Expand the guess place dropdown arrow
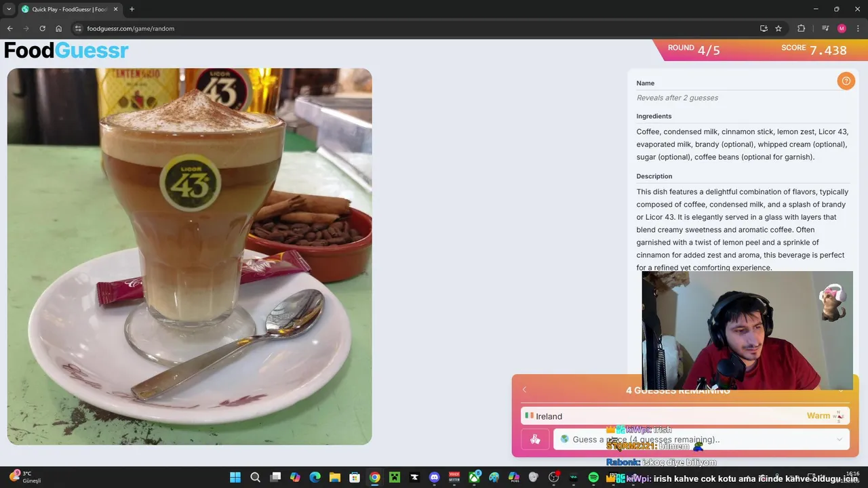This screenshot has height=488, width=868. click(x=840, y=439)
